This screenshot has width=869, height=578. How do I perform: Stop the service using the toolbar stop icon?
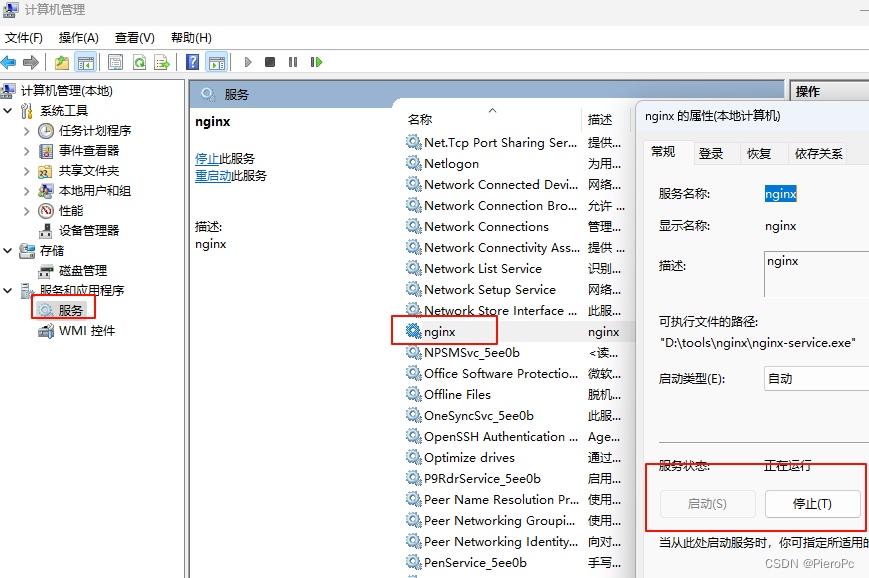point(270,62)
